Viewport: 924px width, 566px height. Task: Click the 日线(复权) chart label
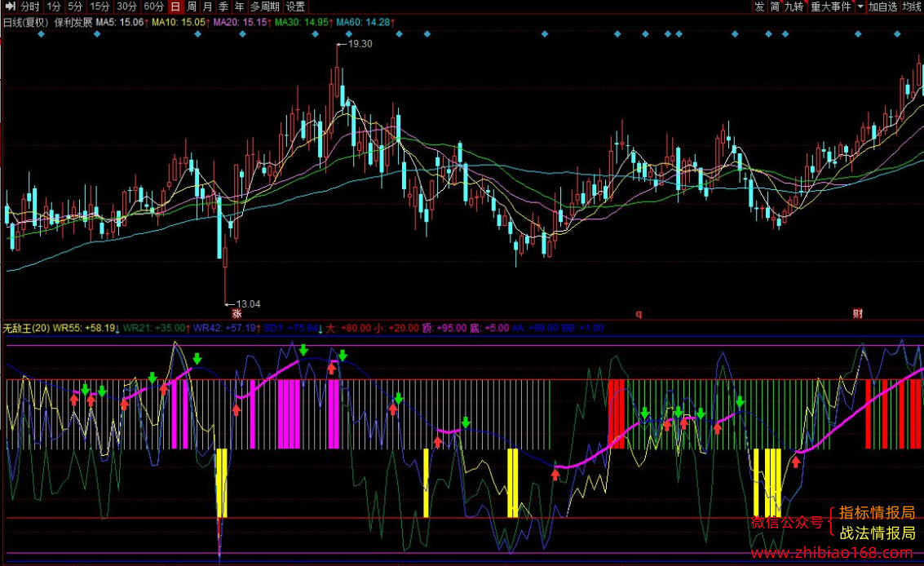(26, 22)
